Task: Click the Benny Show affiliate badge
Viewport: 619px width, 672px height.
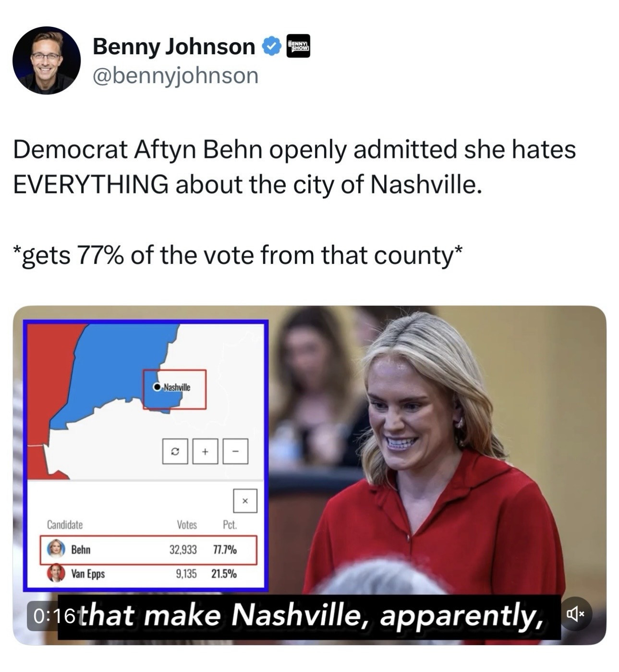Action: coord(298,46)
